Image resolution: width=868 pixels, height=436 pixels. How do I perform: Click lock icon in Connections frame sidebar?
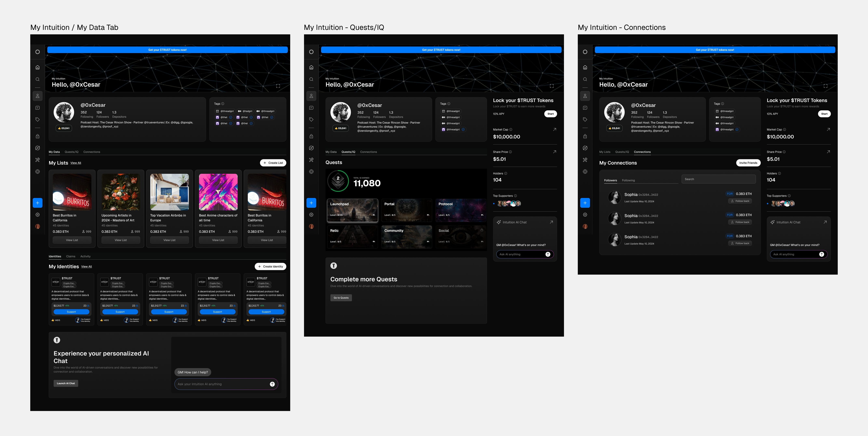[x=585, y=136]
